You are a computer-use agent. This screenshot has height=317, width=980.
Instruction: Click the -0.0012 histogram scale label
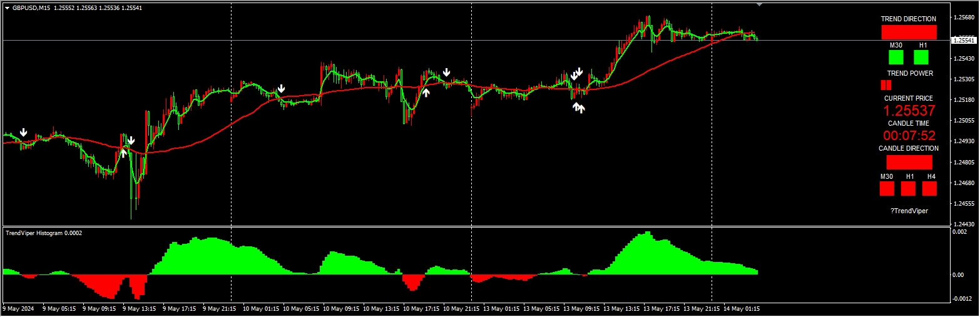tap(961, 298)
